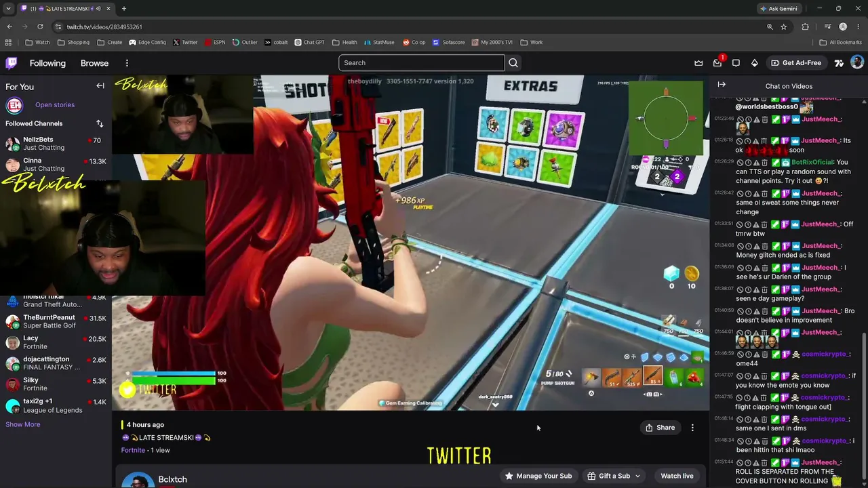Open a new browser tab
Image resolution: width=868 pixels, height=488 pixels.
tap(124, 8)
